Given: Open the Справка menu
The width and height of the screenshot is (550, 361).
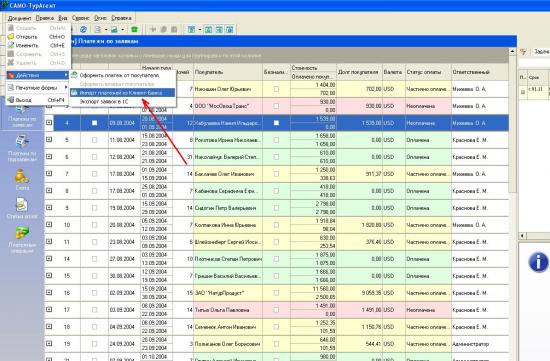Looking at the screenshot, I should point(121,18).
